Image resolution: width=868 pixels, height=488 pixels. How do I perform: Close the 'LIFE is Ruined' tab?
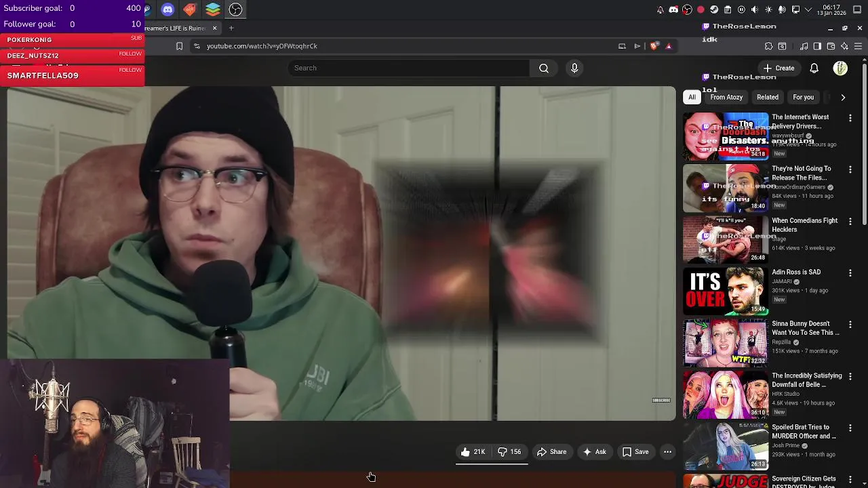click(214, 28)
